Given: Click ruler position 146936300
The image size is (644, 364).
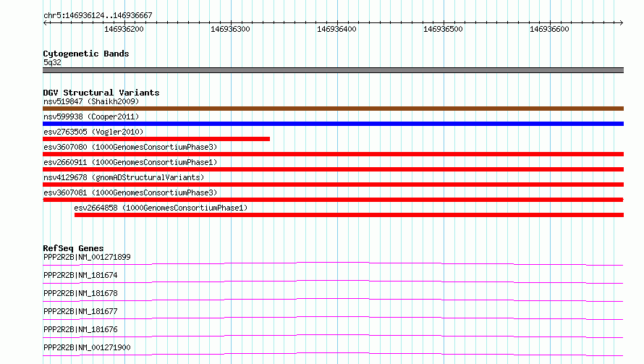Looking at the screenshot, I should (230, 29).
